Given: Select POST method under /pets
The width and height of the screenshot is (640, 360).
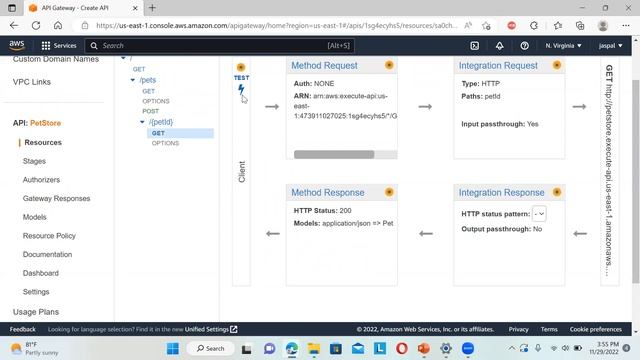Looking at the screenshot, I should coord(151,111).
